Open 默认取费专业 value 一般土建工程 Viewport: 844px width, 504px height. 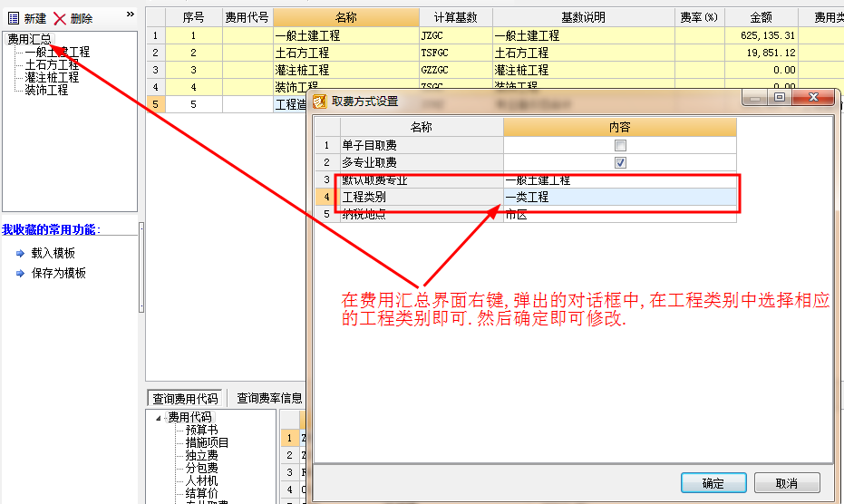(619, 179)
